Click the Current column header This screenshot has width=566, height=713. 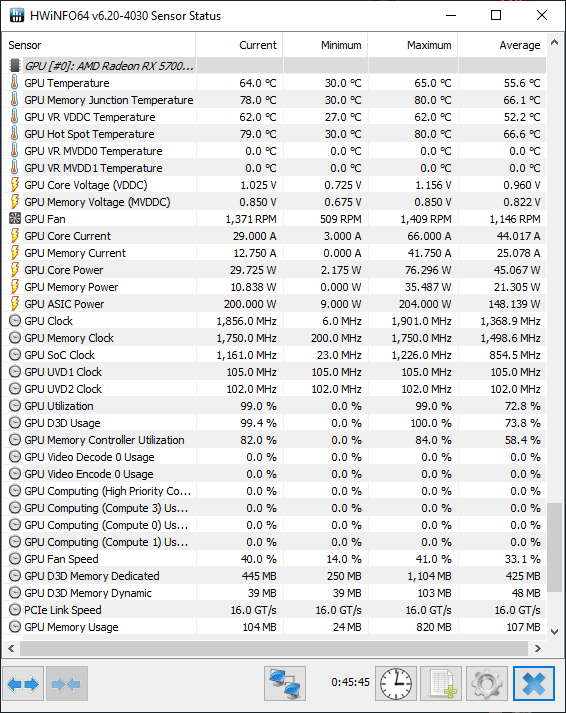pos(239,45)
